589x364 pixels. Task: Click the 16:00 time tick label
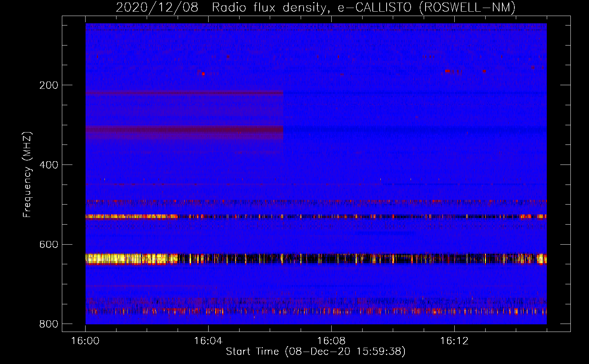[85, 341]
